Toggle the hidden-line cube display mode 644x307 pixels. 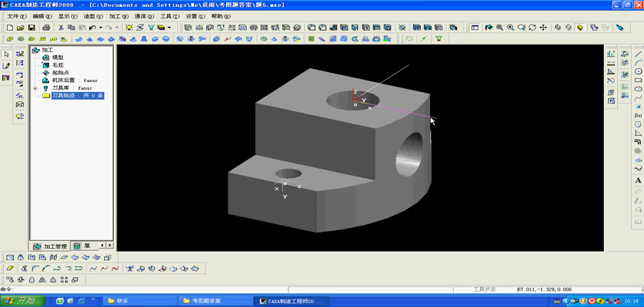[568, 28]
